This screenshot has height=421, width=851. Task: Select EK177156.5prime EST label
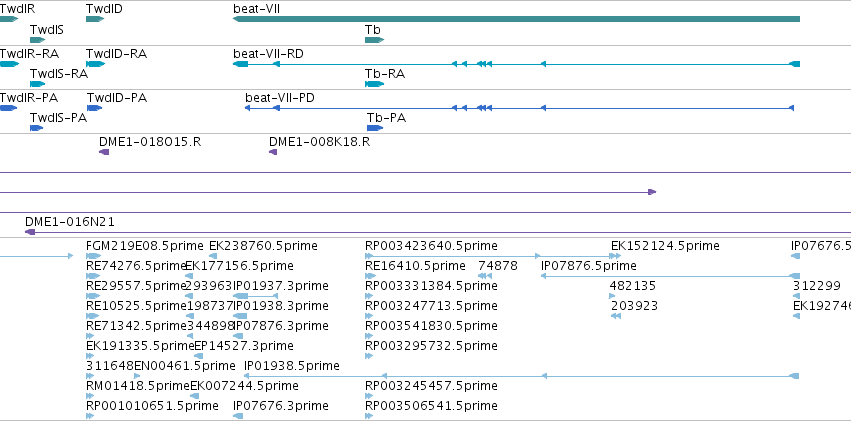click(x=239, y=266)
